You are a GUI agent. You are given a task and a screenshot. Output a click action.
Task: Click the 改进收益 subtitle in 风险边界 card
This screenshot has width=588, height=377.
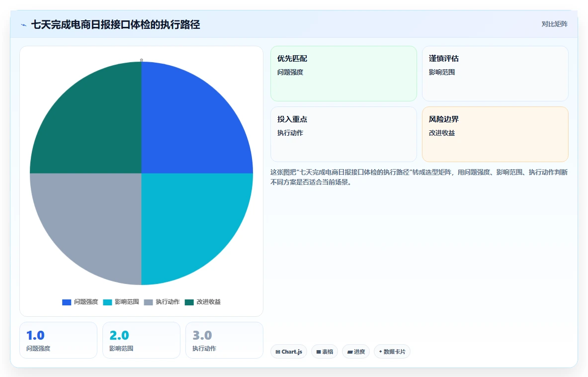point(442,133)
